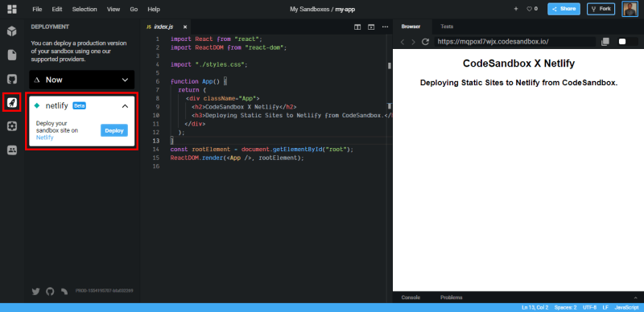Open the Live collaboration people icon
The height and width of the screenshot is (312, 644).
(12, 150)
